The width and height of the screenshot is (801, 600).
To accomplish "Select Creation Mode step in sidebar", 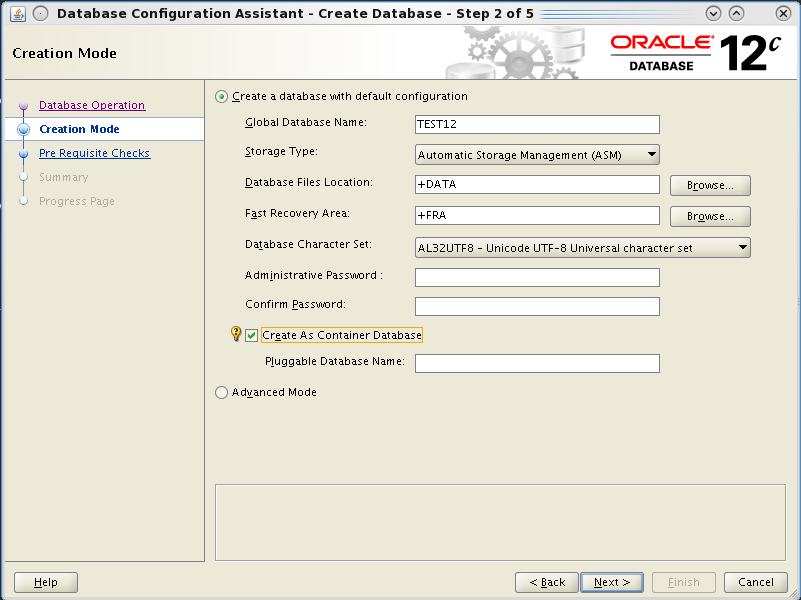I will [79, 129].
